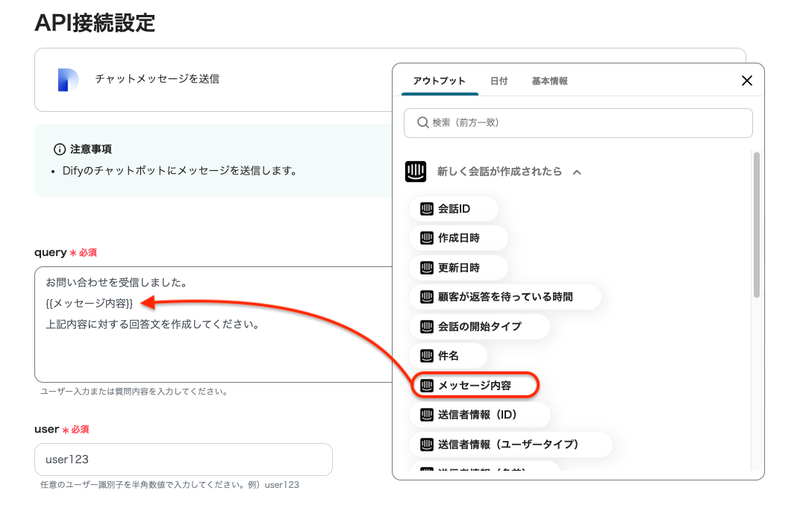Click the Intercom icon beside 新しく会話が作成されたら

(x=416, y=172)
